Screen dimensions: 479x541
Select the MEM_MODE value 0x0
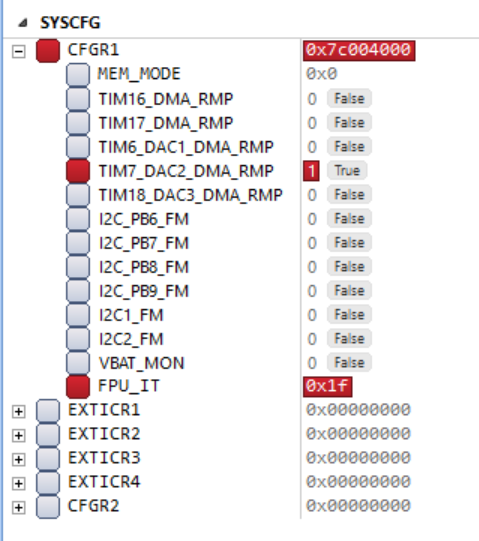[322, 74]
